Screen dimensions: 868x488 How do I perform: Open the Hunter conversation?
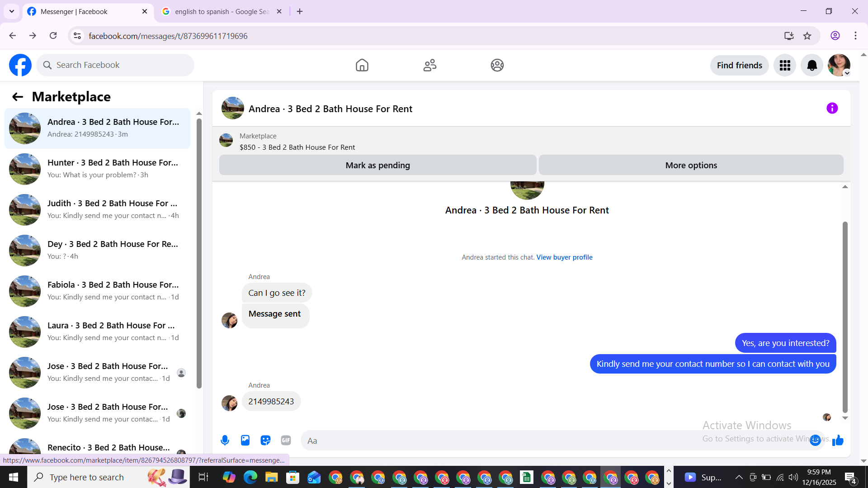[x=97, y=169]
